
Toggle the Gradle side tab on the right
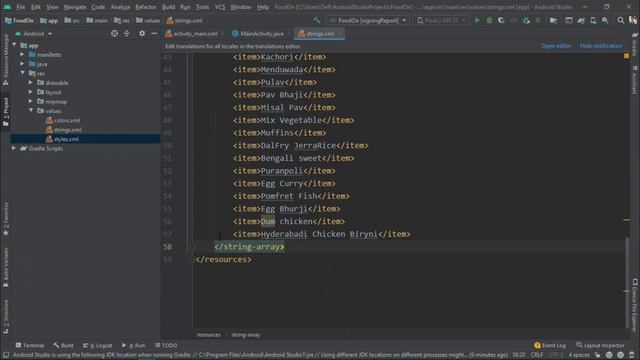pos(635,44)
